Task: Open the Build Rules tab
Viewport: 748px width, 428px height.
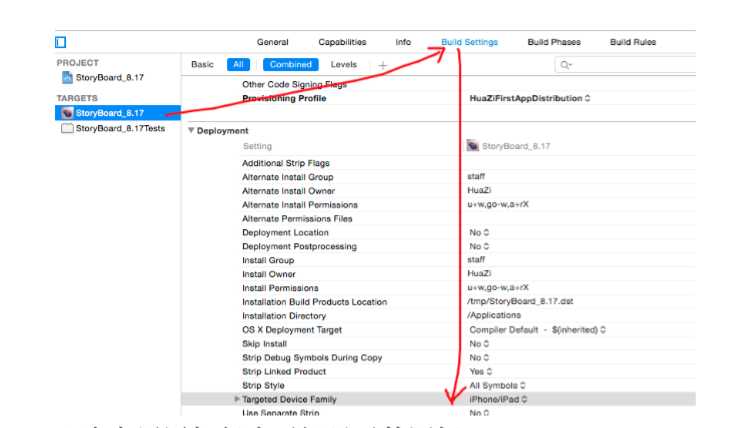Action: tap(633, 42)
